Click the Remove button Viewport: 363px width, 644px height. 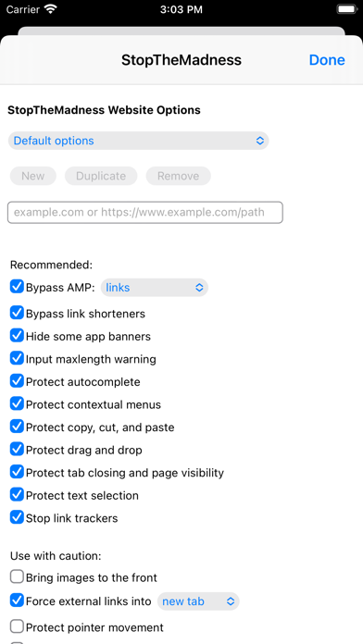pos(178,176)
